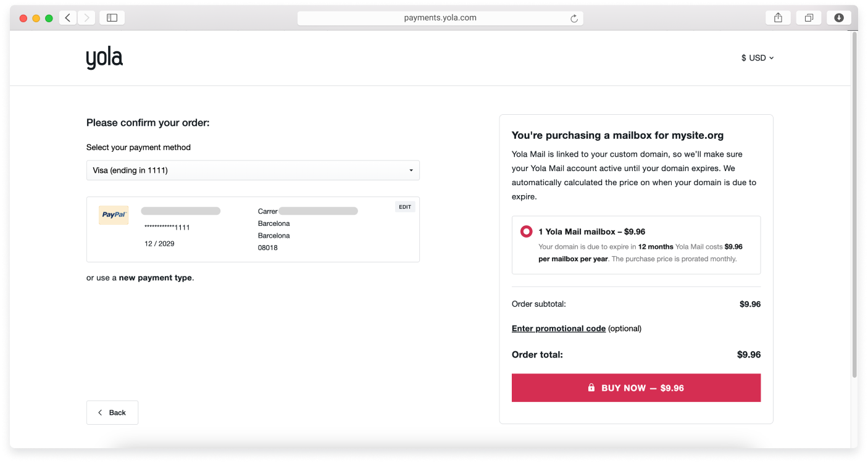Choose the new payment type link

coord(155,278)
